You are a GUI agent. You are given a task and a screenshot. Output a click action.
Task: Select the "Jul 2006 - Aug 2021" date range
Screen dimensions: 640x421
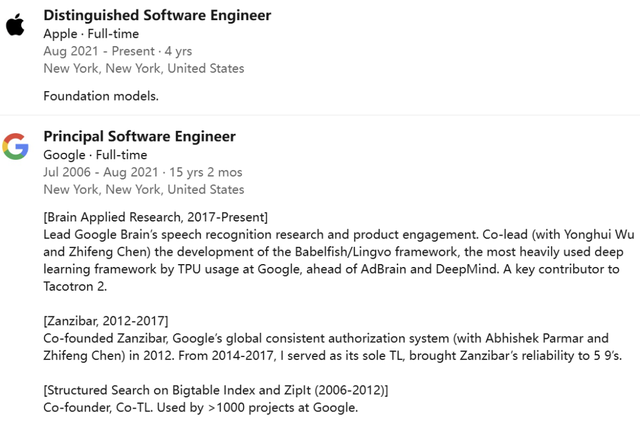[100, 172]
